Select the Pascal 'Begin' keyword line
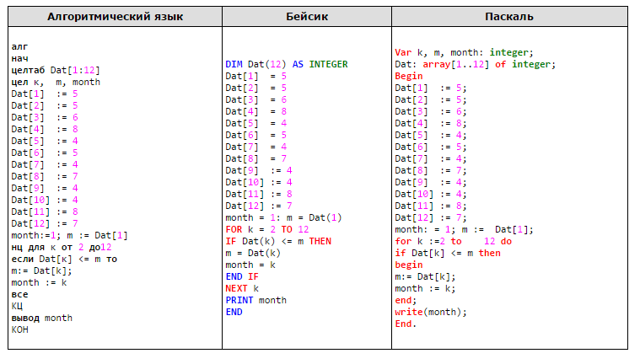The width and height of the screenshot is (640, 364). tap(409, 77)
